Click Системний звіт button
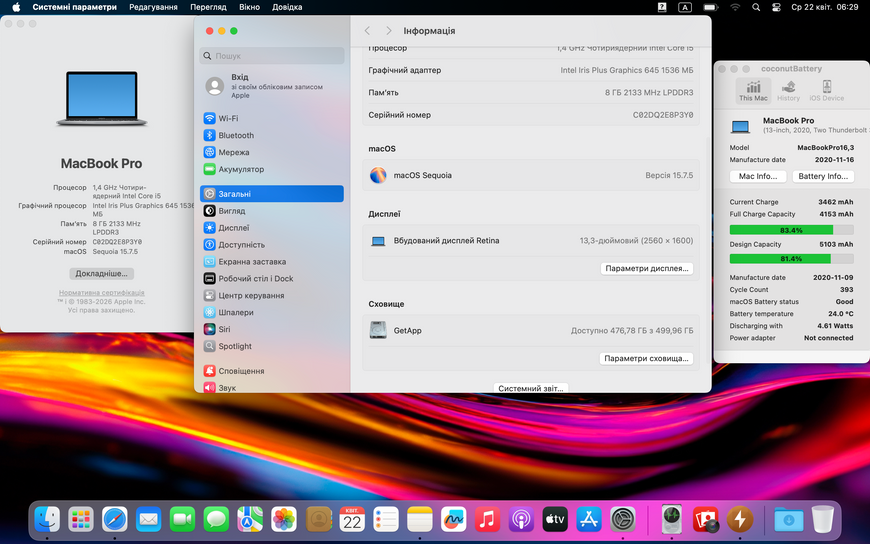 point(530,388)
